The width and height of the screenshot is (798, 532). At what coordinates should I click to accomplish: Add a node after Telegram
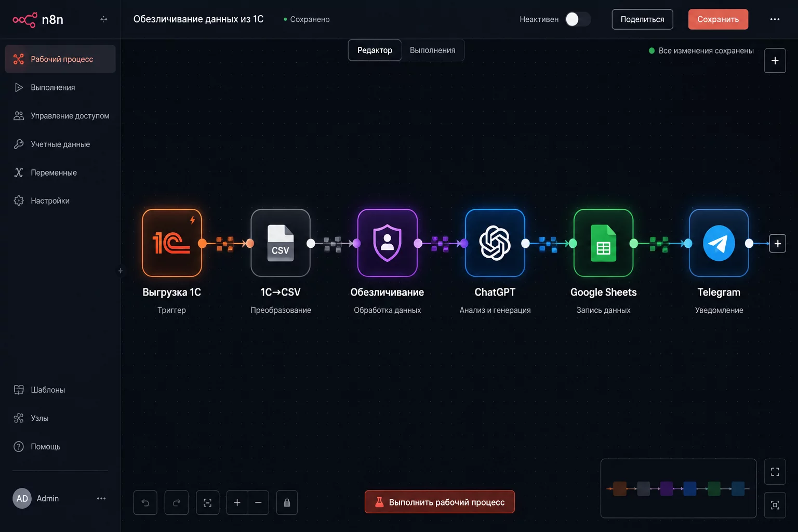point(778,243)
